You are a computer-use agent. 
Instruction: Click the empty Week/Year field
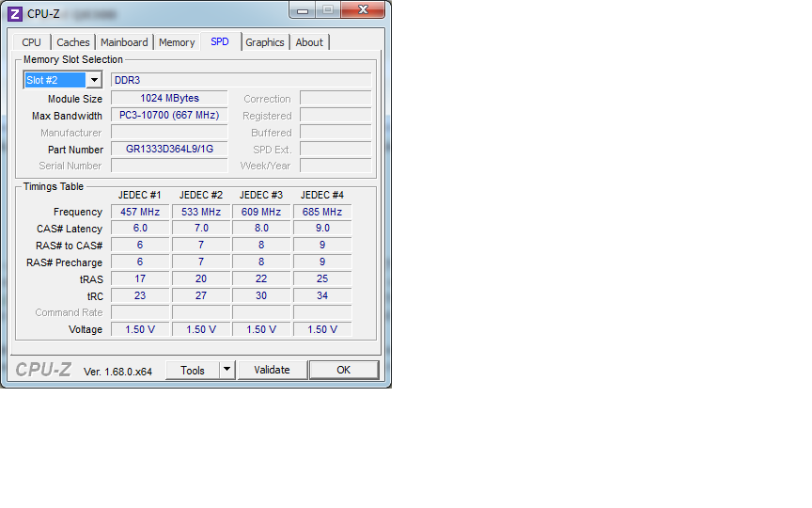336,166
